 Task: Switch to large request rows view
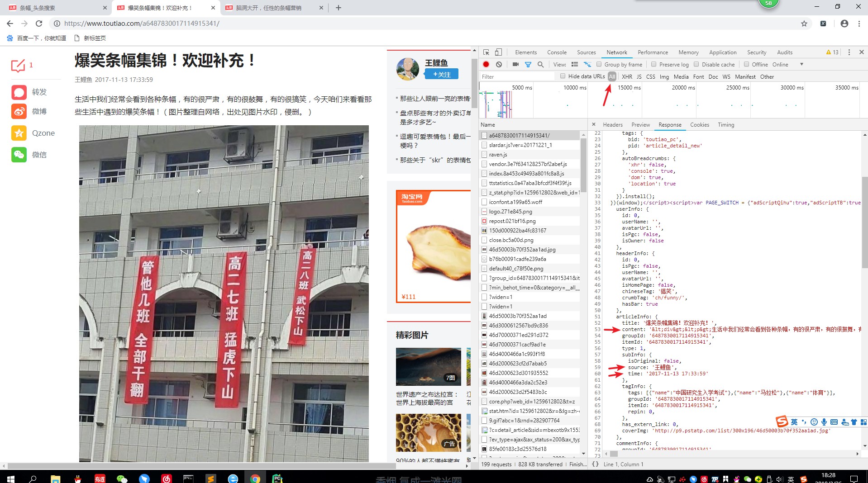(x=575, y=65)
